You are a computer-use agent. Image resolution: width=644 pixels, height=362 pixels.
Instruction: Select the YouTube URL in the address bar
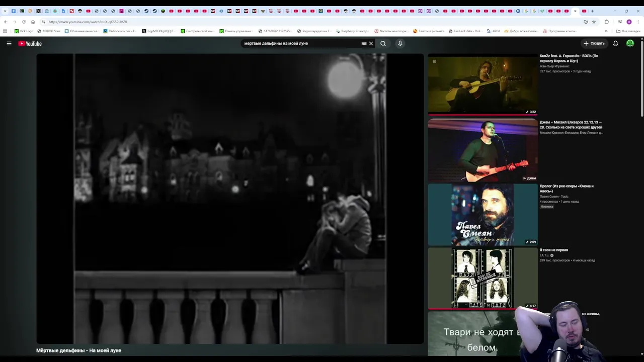[x=88, y=22]
